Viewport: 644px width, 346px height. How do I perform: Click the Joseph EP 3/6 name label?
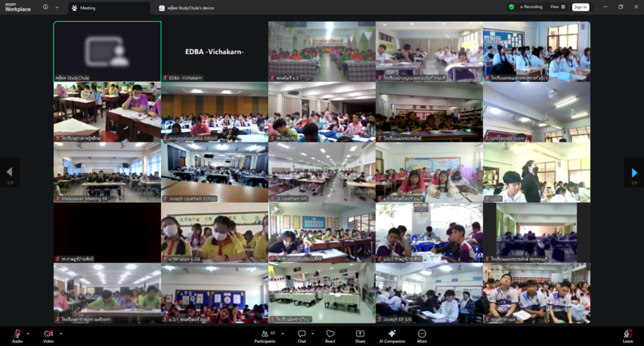tap(397, 319)
